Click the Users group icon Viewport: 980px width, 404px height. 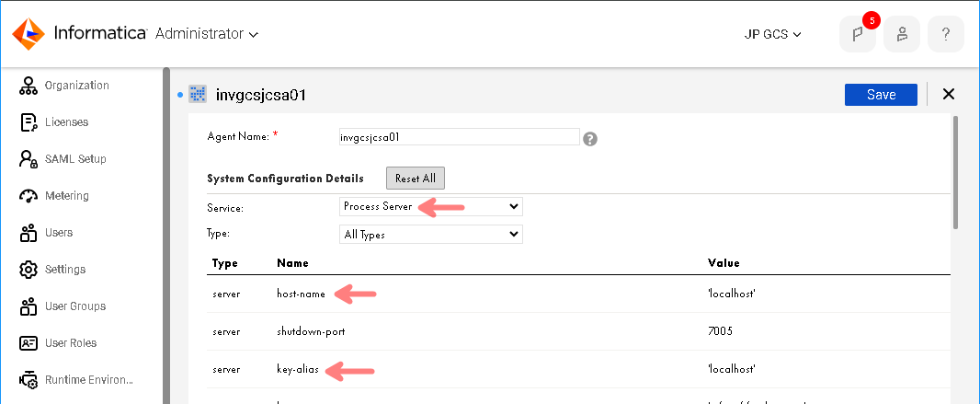[28, 233]
